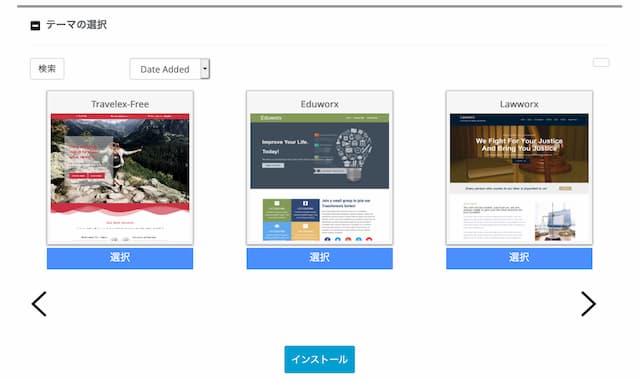Click the Eduworx title text
The width and height of the screenshot is (640, 380).
[x=320, y=104]
